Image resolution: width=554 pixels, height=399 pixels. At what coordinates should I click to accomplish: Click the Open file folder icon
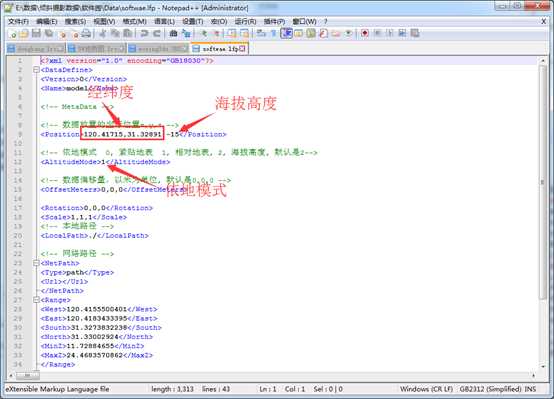[x=24, y=34]
